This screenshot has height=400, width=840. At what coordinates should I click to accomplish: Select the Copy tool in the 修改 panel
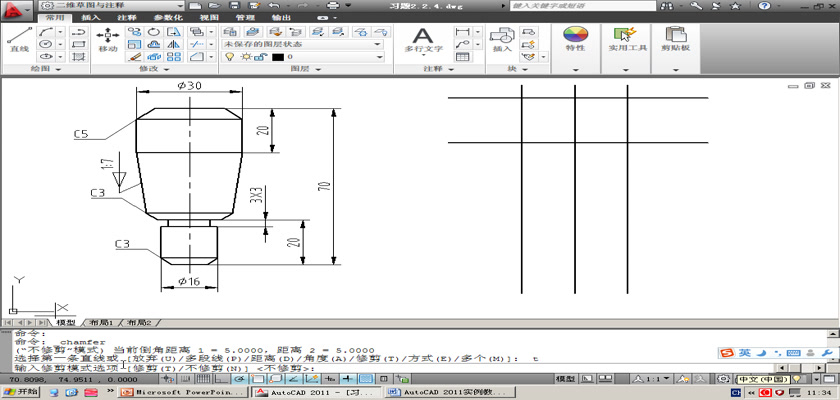tap(134, 32)
